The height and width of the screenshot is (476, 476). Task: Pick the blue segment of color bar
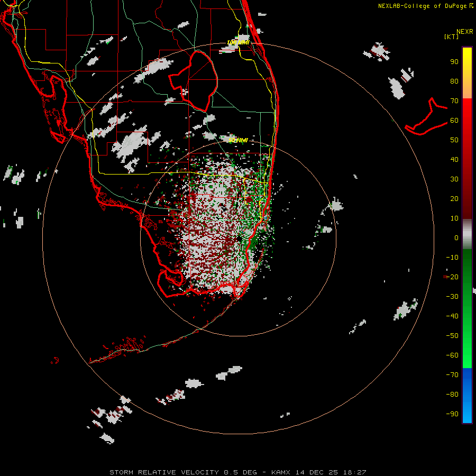point(467,395)
